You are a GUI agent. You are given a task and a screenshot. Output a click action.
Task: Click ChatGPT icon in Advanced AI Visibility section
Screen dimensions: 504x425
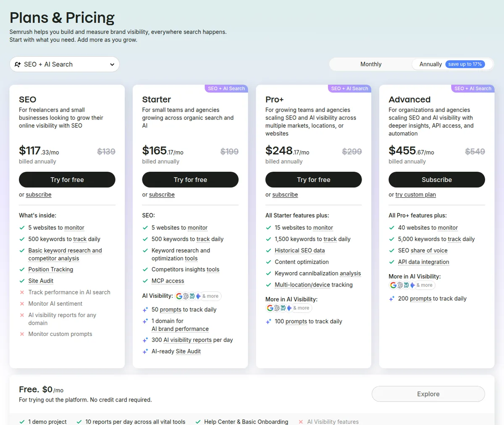400,285
